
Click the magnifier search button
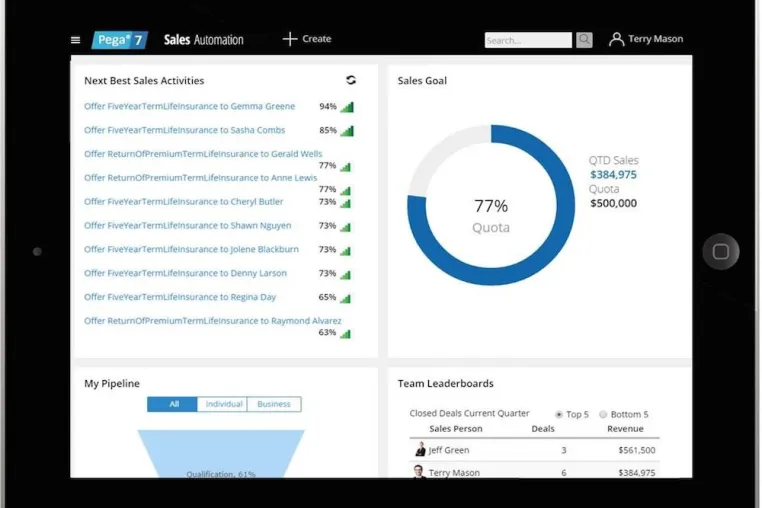click(584, 40)
